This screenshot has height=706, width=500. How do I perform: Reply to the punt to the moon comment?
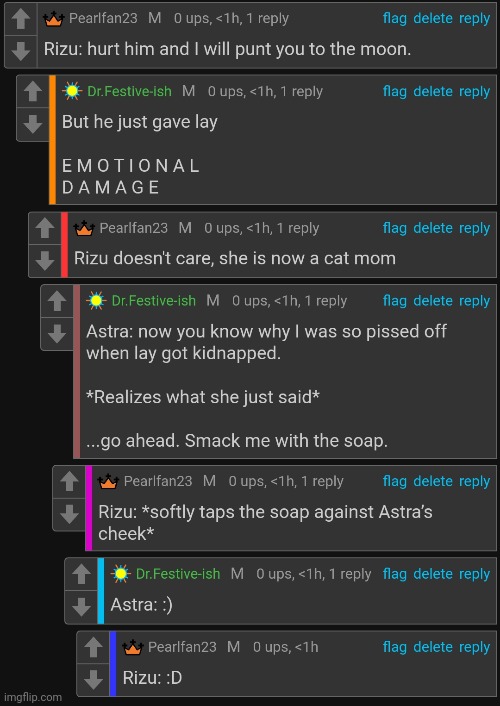[474, 18]
